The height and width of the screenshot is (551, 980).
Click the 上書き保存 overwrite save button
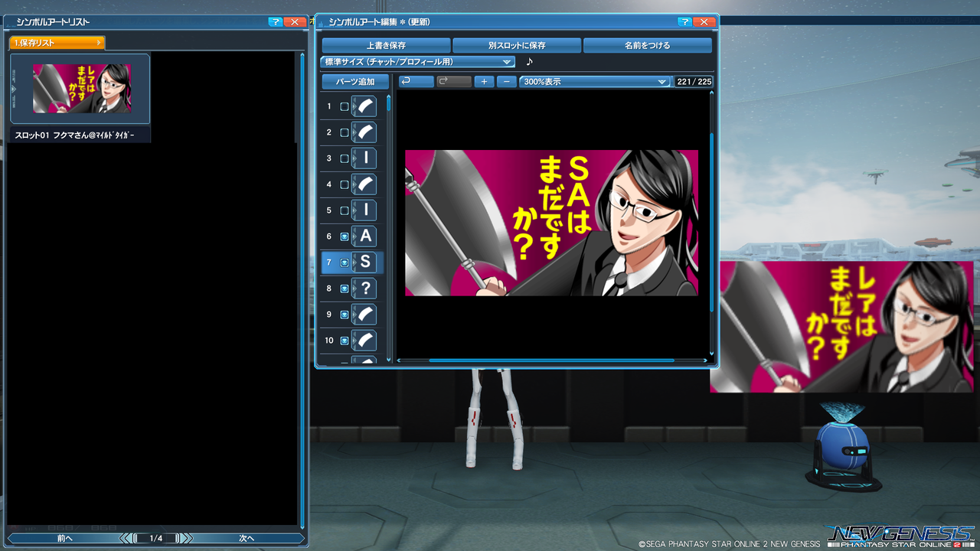pos(386,45)
